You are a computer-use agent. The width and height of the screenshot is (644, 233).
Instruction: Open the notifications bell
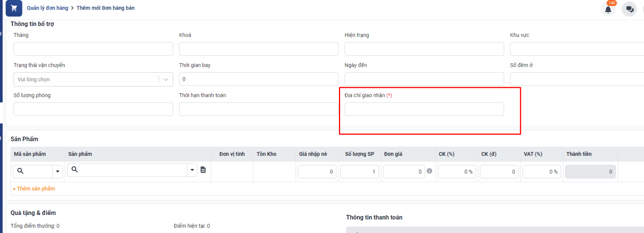tap(608, 9)
